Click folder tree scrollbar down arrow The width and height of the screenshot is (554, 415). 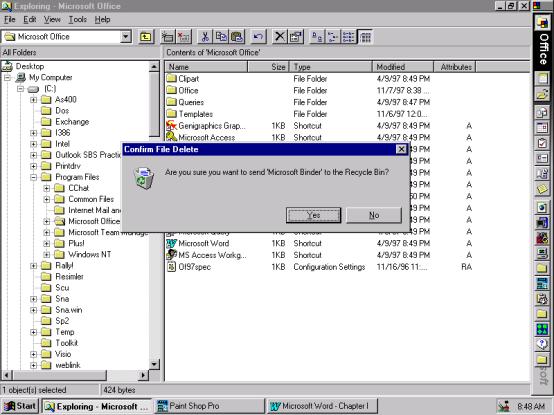point(154,364)
